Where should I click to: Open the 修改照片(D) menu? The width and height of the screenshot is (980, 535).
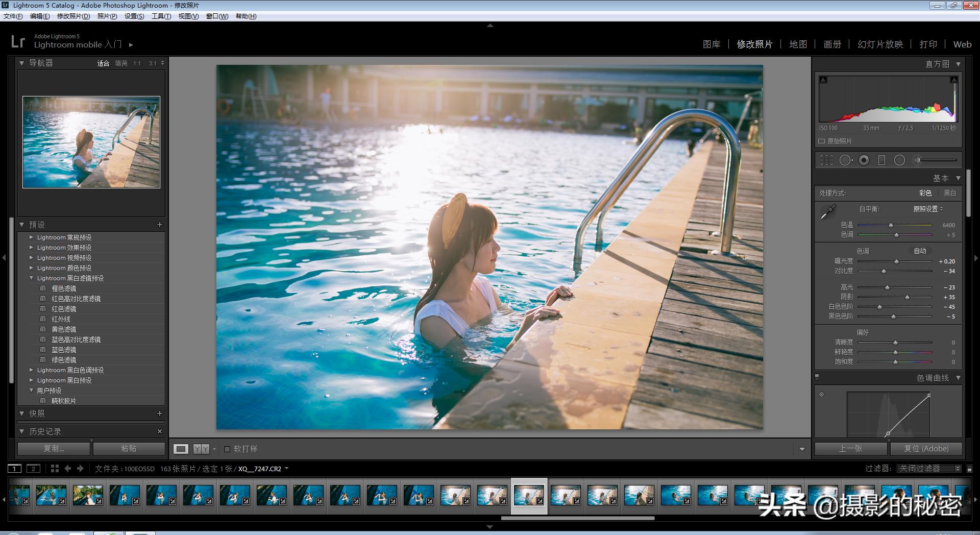tap(73, 16)
